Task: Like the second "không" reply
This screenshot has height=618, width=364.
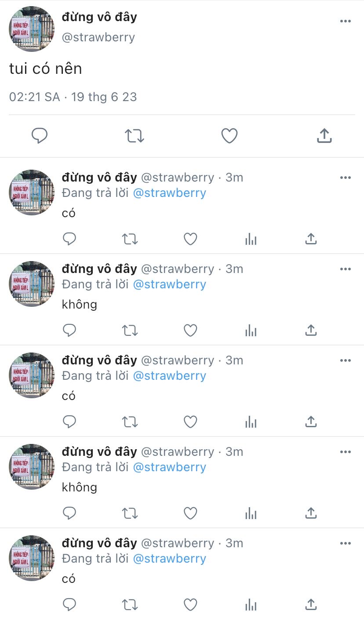Action: pyautogui.click(x=190, y=513)
